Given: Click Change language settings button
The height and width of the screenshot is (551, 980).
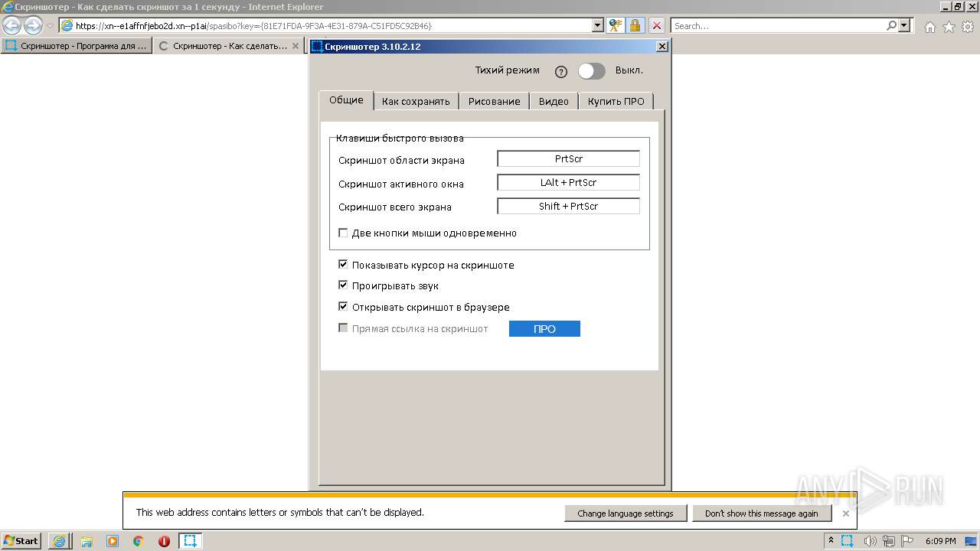Looking at the screenshot, I should point(626,514).
